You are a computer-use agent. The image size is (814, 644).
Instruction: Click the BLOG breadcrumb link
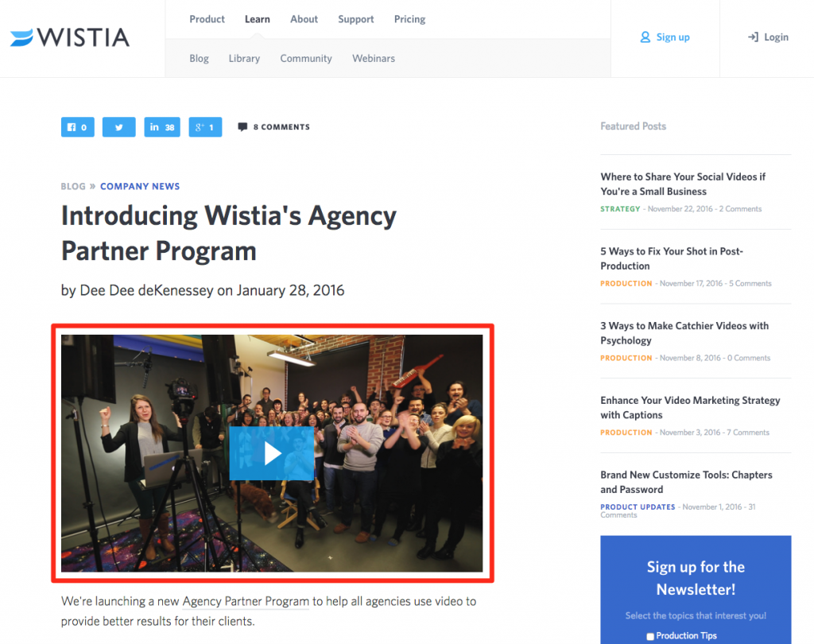click(x=73, y=187)
